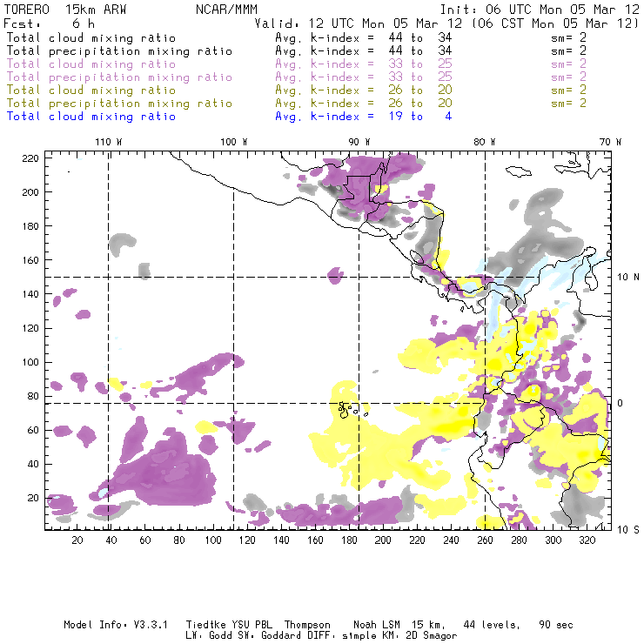Select the "44 levels," footer text
Viewport: 644px width, 644px height.
coord(492,625)
